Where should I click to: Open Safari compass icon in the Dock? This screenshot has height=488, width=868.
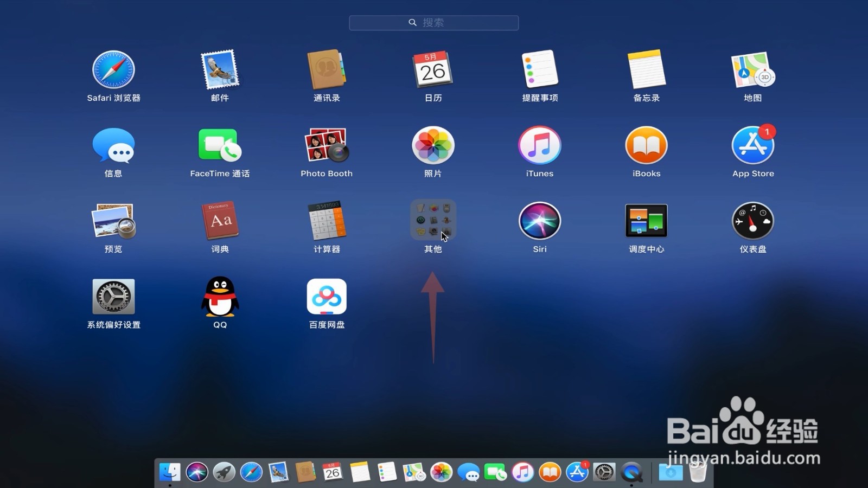251,472
